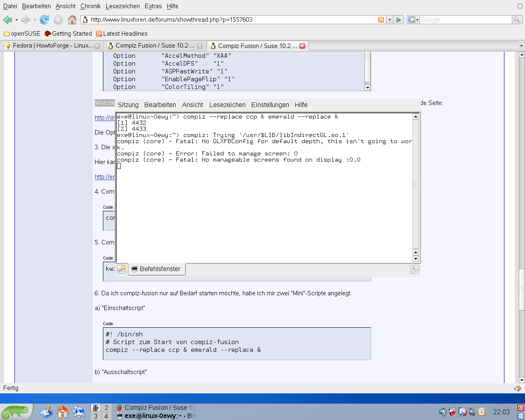Launch the Konqueror web browser icon
525x420 pixels.
click(79, 412)
